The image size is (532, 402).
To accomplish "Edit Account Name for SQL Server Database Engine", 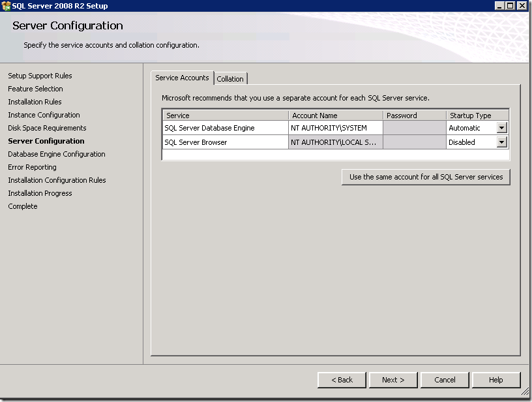I will pyautogui.click(x=336, y=128).
